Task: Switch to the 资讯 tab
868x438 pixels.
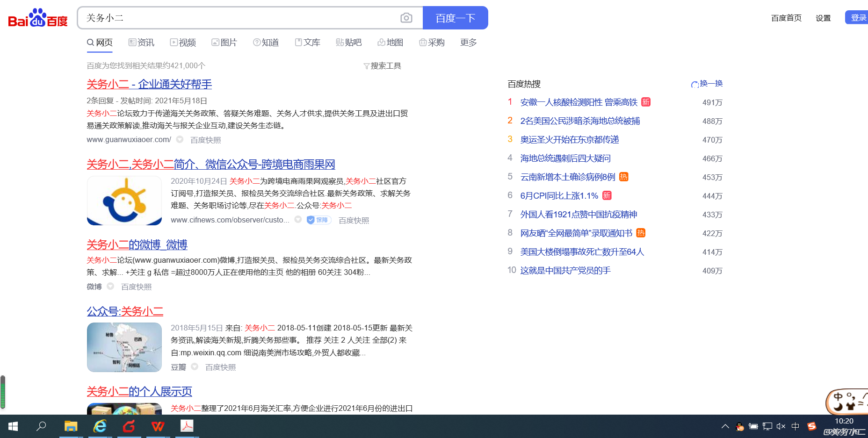Action: [x=141, y=43]
